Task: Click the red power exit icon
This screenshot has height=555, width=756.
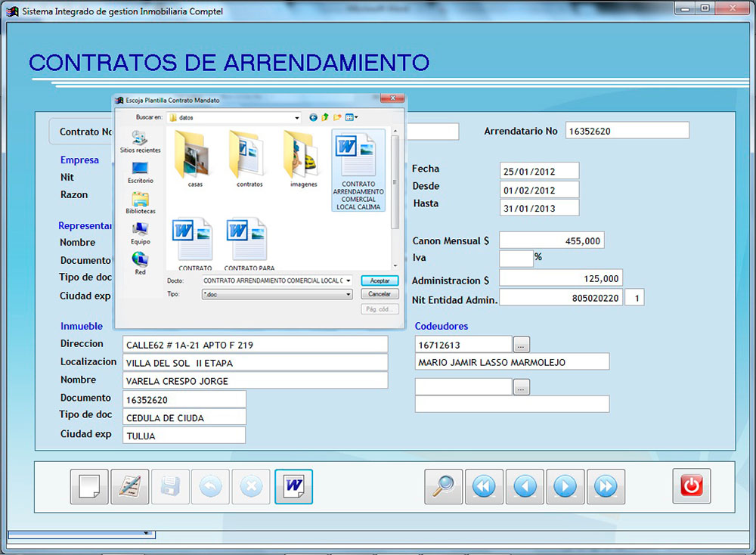Action: point(691,485)
